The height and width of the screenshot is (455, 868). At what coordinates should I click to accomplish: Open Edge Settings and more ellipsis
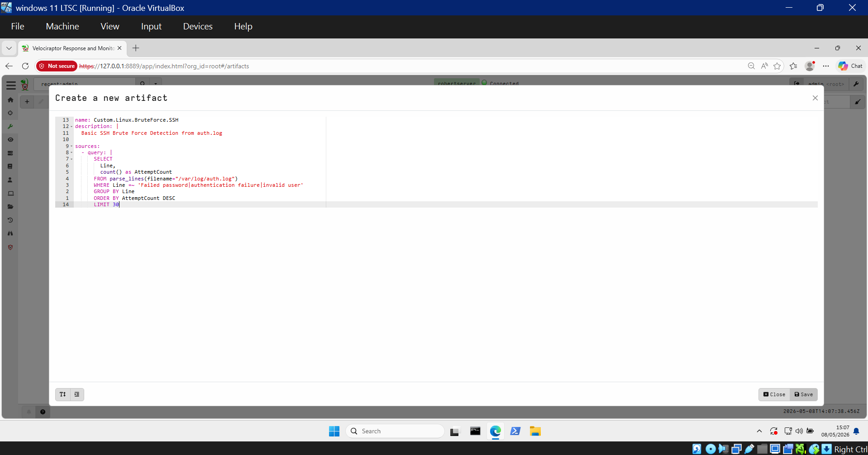click(x=826, y=66)
